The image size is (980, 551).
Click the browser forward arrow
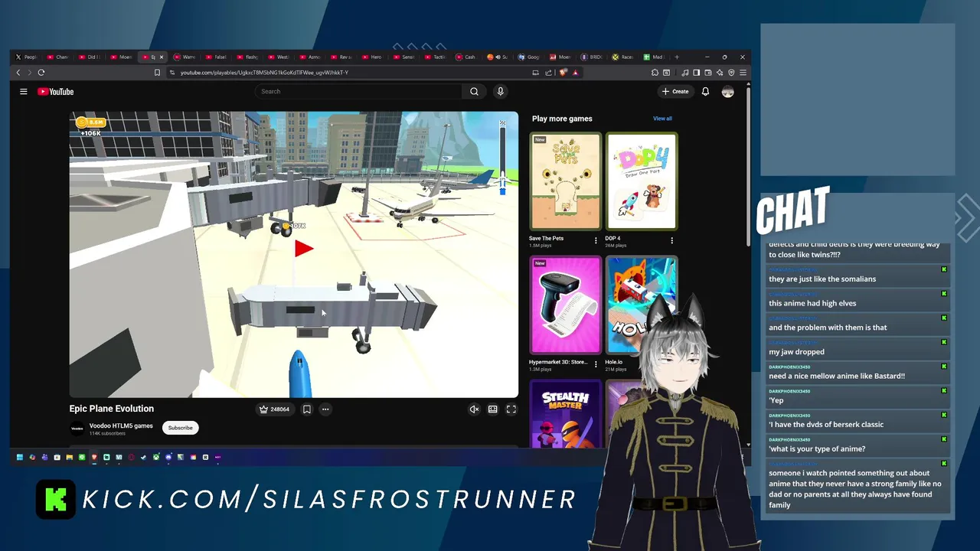30,73
